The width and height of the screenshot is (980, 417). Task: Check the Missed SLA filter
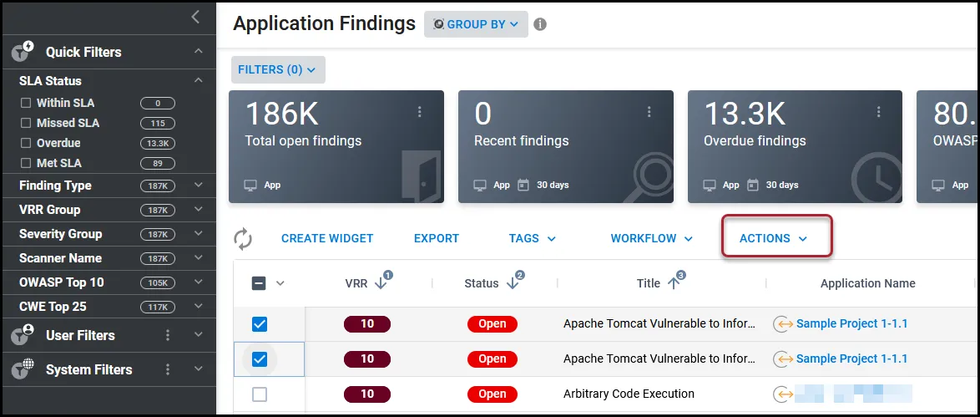(26, 123)
